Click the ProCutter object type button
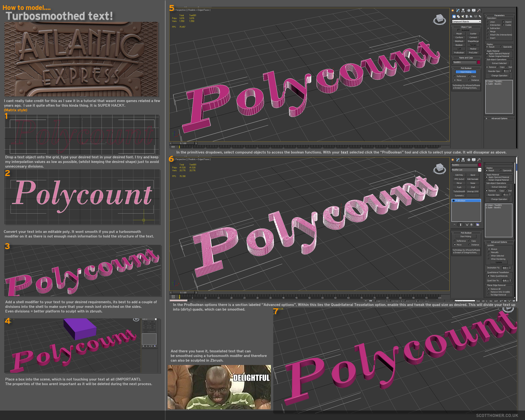 (473, 52)
